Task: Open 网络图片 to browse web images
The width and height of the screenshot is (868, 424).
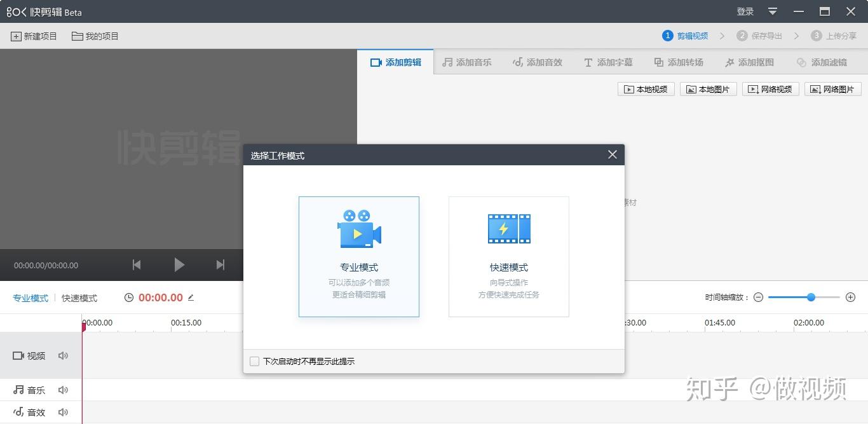Action: [x=832, y=89]
